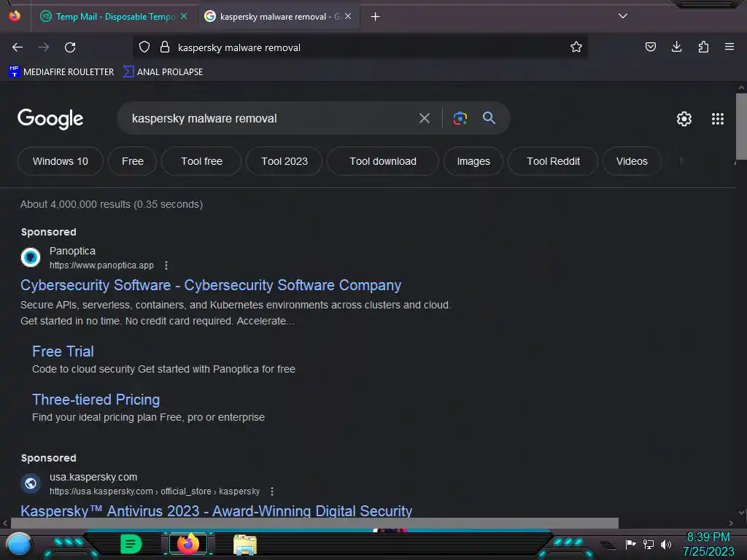Click the horizontal scrollbar at page bottom
The image size is (747, 560).
(x=314, y=523)
